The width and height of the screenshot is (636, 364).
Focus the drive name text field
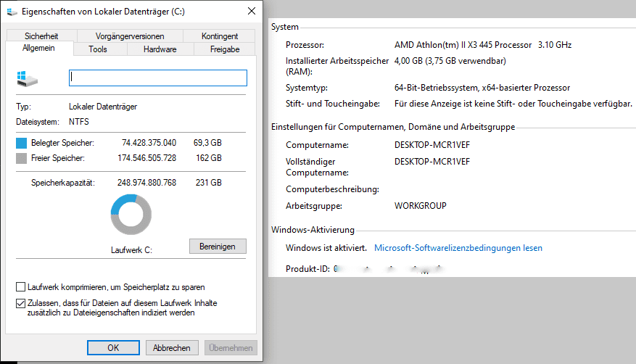pos(158,78)
